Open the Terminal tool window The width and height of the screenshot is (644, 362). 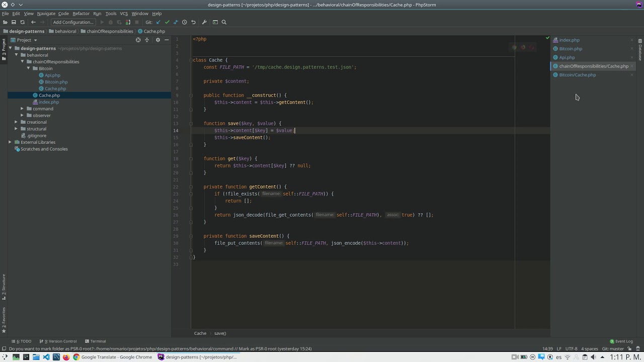click(95, 341)
